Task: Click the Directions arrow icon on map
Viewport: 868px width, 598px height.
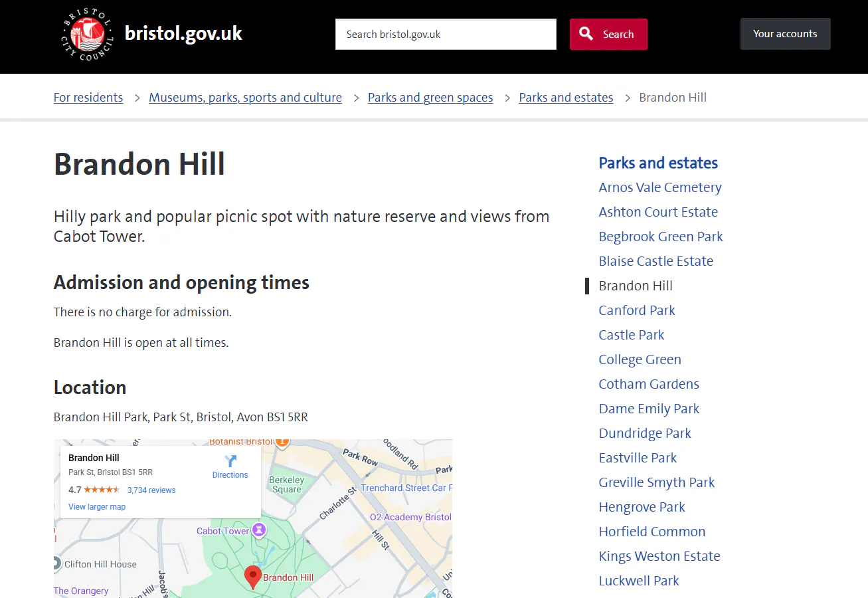Action: [230, 461]
